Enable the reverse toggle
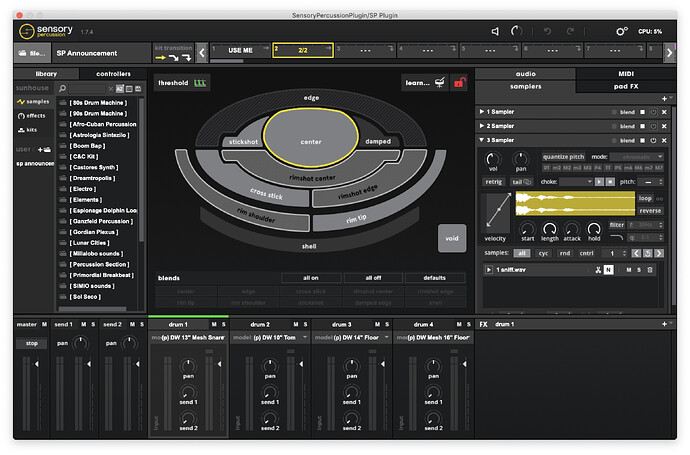Image resolution: width=690 pixels, height=455 pixels. coord(650,211)
